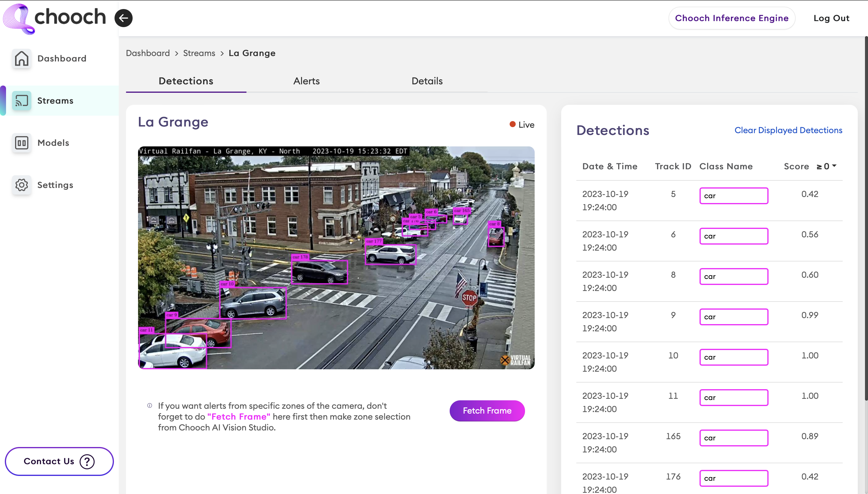Switch to the Alerts tab

pyautogui.click(x=306, y=81)
